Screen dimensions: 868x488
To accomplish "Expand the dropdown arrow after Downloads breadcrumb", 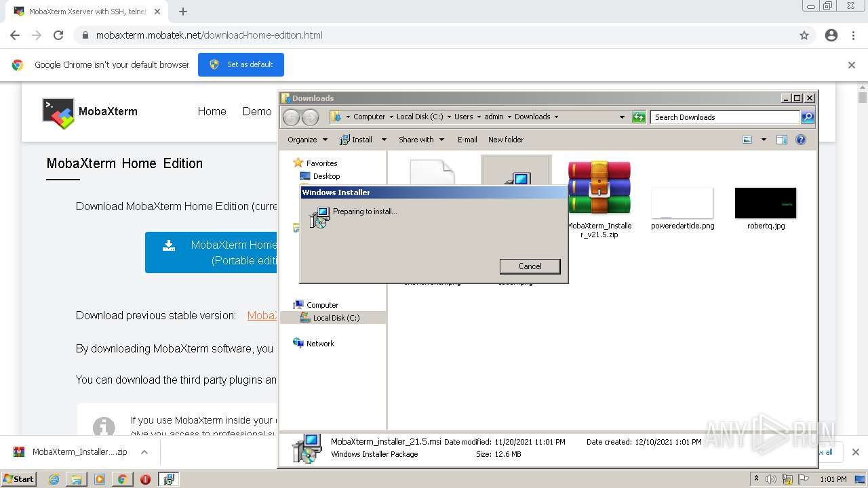I will (556, 117).
